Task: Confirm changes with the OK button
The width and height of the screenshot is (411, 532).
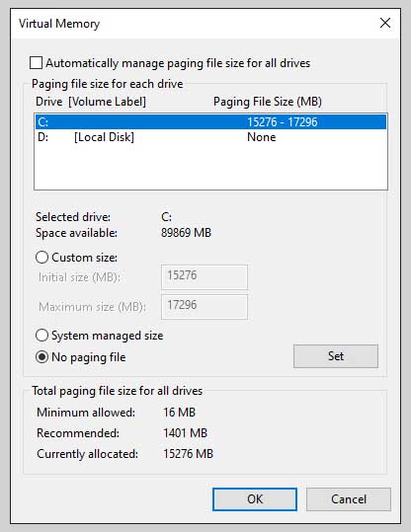Action: click(x=255, y=499)
